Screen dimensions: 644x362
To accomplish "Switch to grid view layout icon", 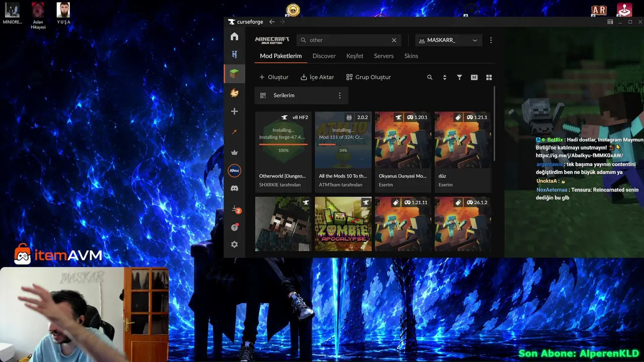I will [489, 77].
